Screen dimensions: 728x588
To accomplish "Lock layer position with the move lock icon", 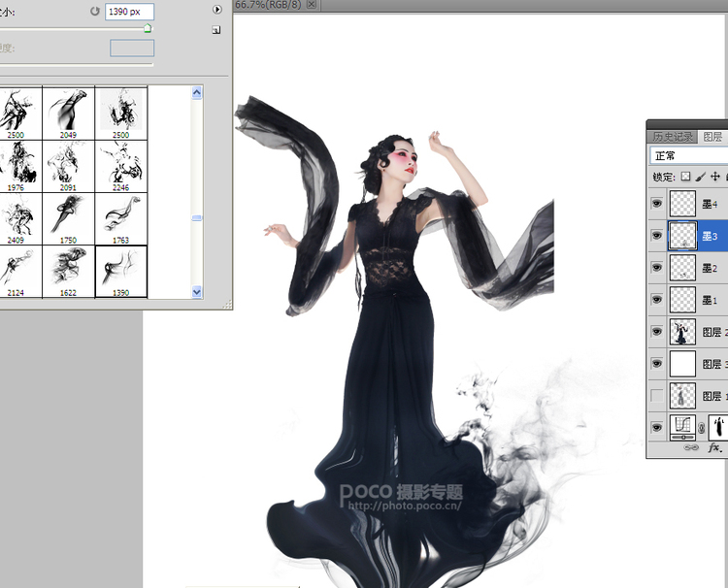I will pyautogui.click(x=715, y=177).
